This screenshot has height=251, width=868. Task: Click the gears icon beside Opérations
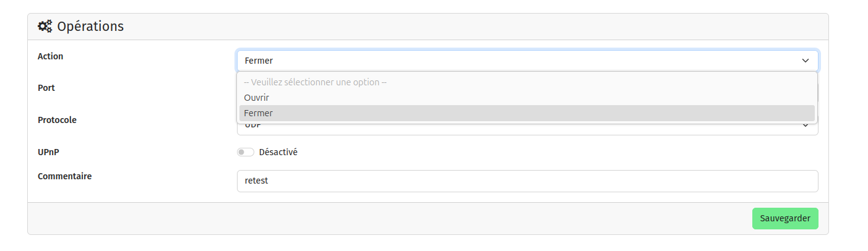45,27
